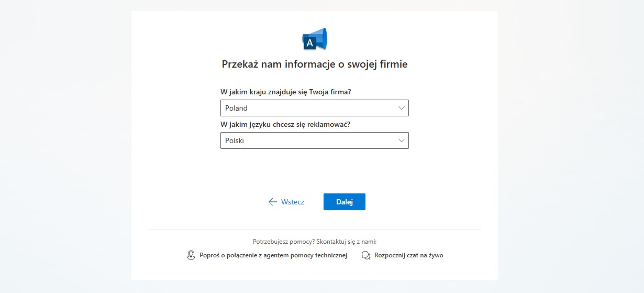Open the country combo box showing Poland
Viewport: 644px width, 293px height.
315,108
